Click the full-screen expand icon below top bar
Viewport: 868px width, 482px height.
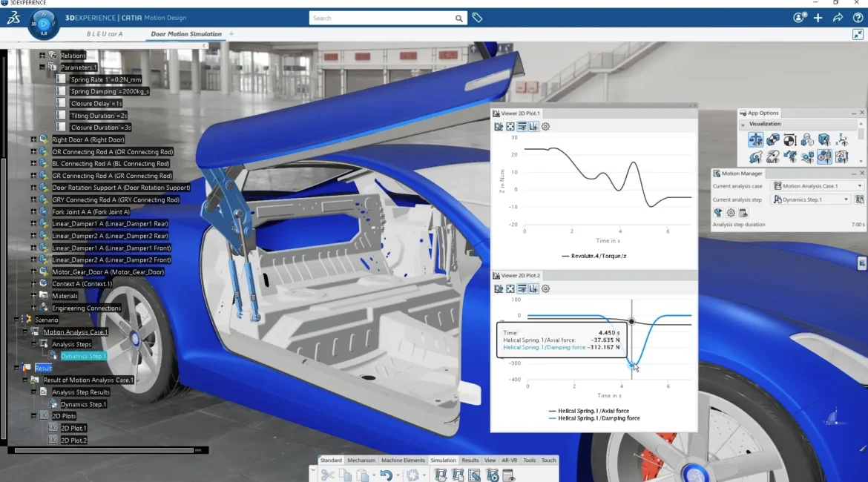click(858, 34)
